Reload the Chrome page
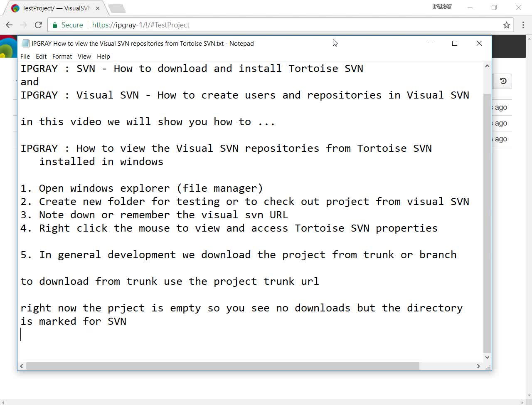 click(x=38, y=25)
